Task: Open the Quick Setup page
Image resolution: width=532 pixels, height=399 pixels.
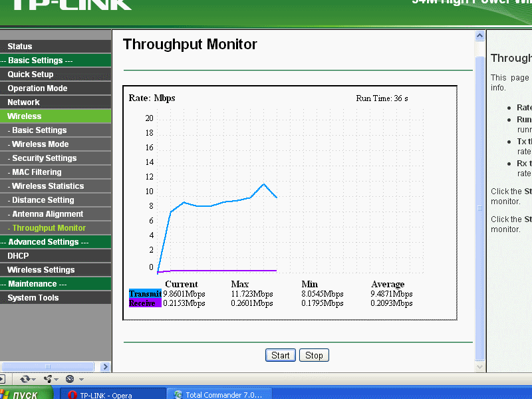Action: pos(55,74)
